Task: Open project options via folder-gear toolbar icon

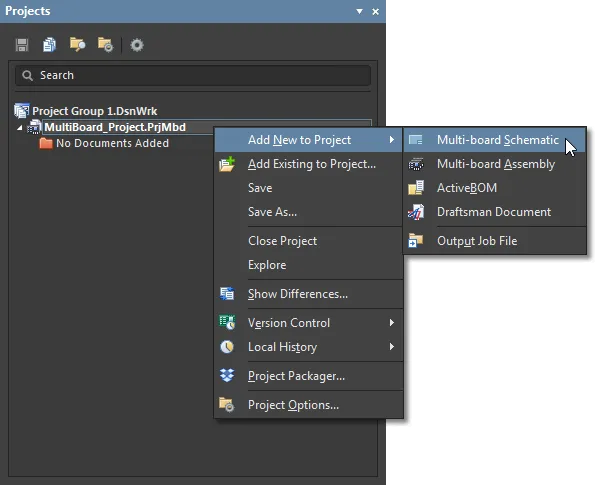Action: pyautogui.click(x=105, y=45)
